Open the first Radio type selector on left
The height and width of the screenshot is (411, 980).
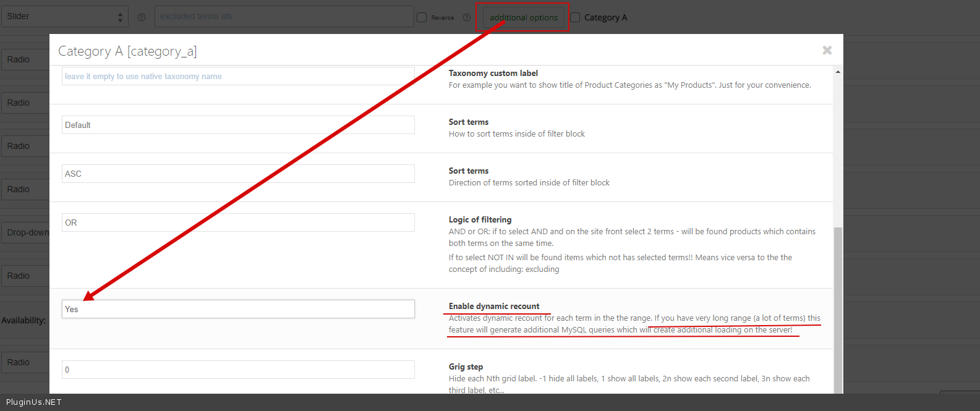[x=25, y=59]
